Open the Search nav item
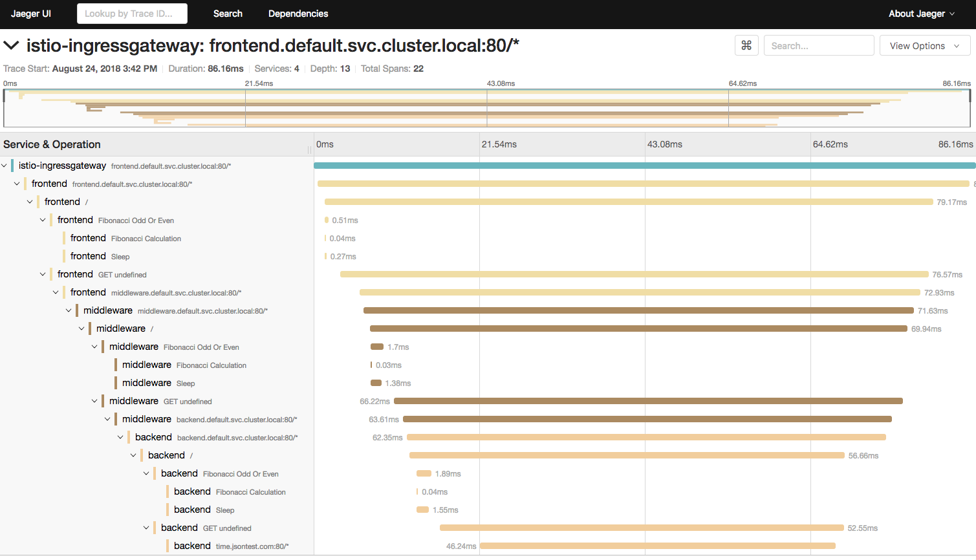 [x=228, y=14]
